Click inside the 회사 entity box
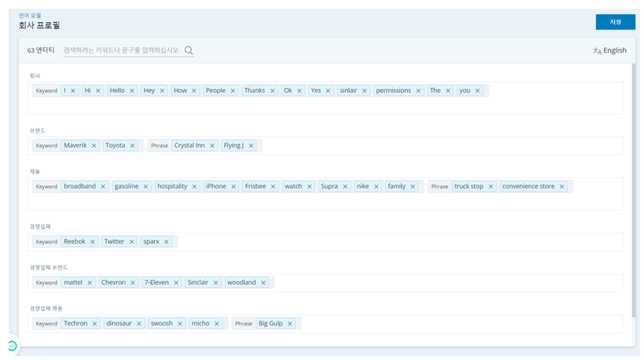Image resolution: width=644 pixels, height=361 pixels. tap(325, 98)
